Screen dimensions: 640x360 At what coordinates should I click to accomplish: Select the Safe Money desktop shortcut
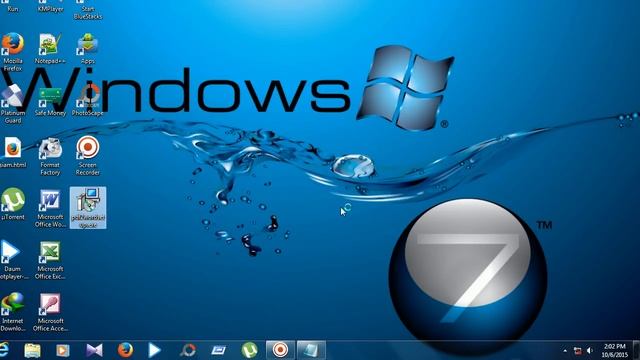(50, 101)
